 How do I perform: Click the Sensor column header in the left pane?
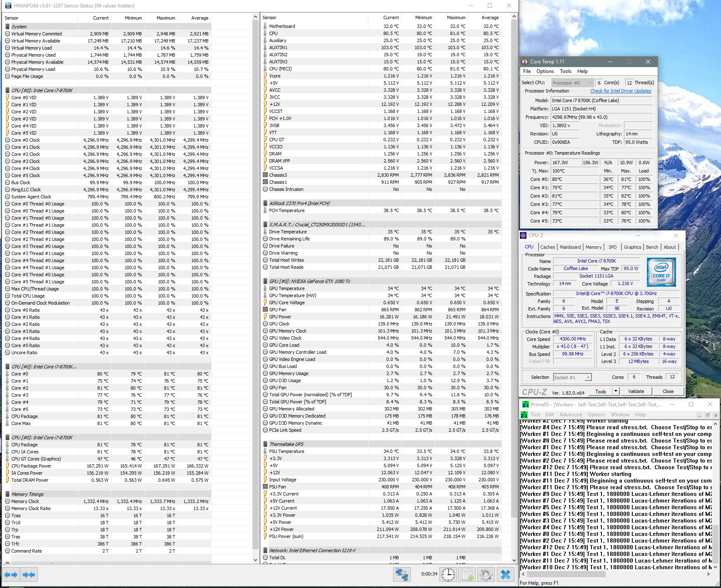click(40, 18)
